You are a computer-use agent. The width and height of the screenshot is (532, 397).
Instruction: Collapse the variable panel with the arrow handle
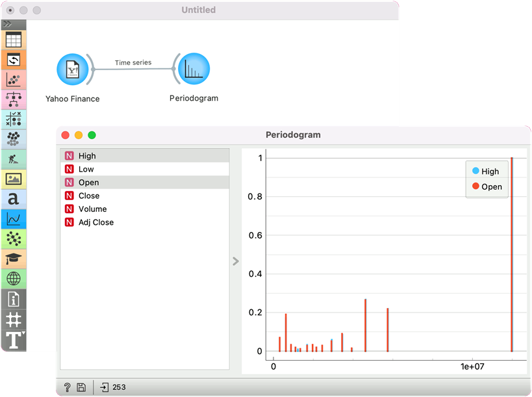click(235, 261)
